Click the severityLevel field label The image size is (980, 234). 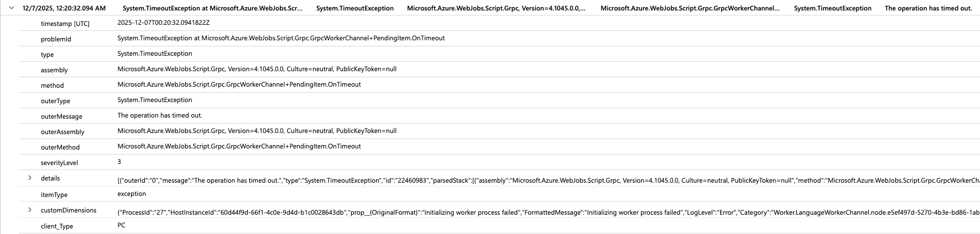click(x=59, y=163)
